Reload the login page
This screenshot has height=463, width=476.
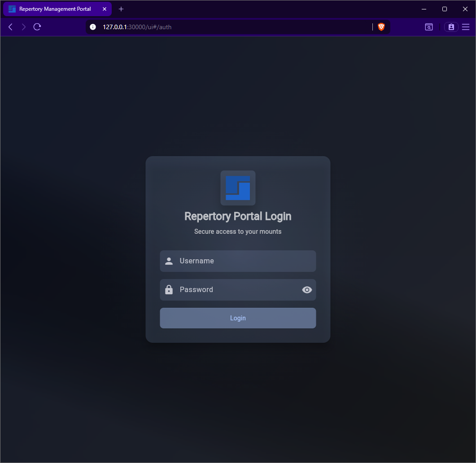37,27
